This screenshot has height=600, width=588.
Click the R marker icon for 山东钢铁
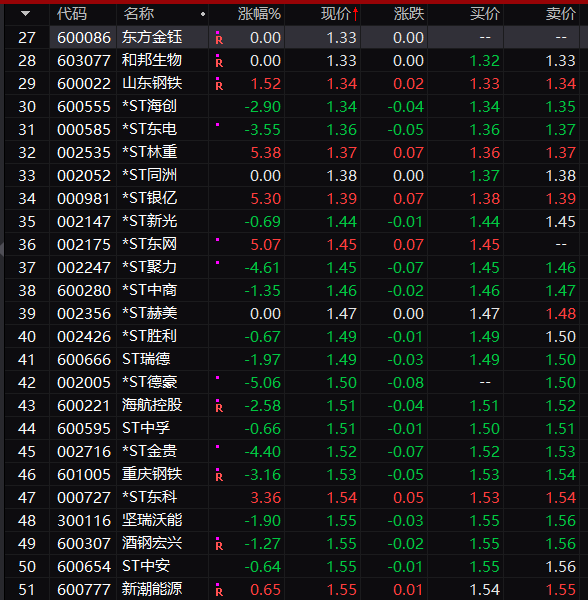pyautogui.click(x=219, y=84)
